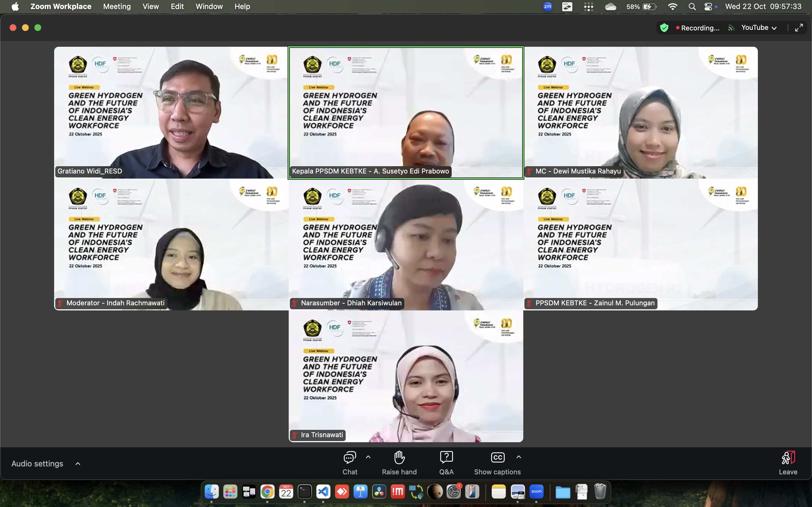Toggle full screen with the expand arrows
The height and width of the screenshot is (507, 812).
coord(799,28)
